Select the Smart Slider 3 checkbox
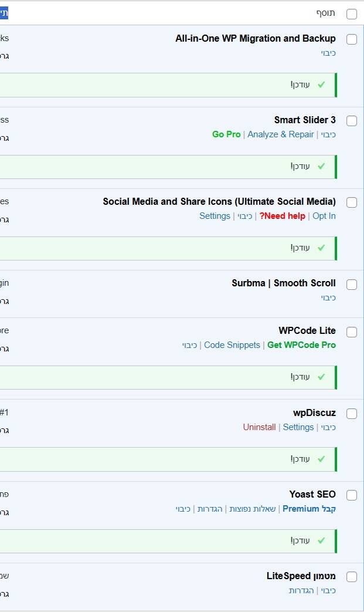The height and width of the screenshot is (612, 364). pyautogui.click(x=352, y=121)
